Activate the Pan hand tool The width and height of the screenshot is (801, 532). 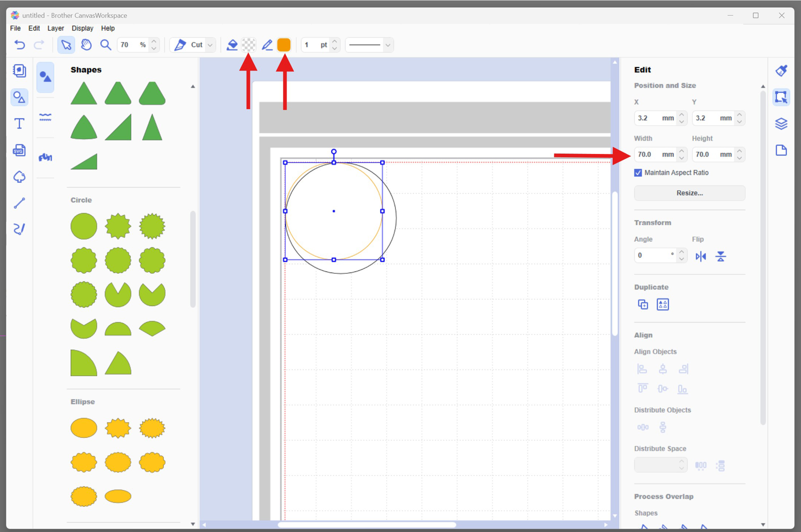click(86, 45)
